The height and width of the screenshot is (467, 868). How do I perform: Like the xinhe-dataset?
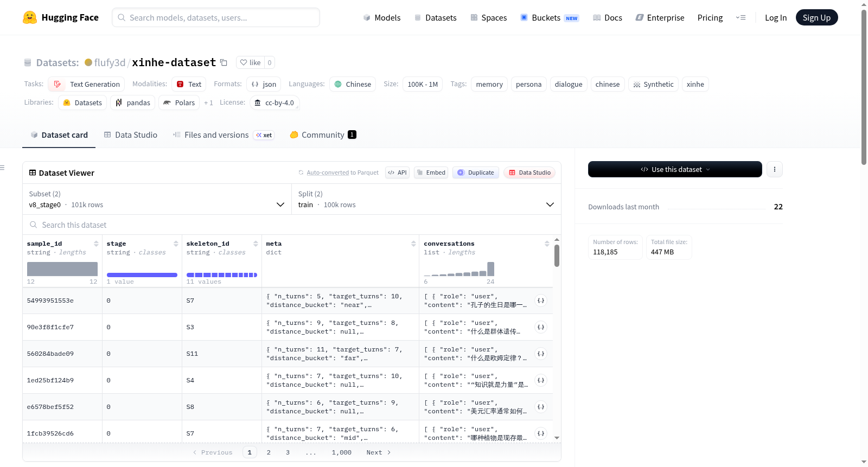click(x=250, y=62)
